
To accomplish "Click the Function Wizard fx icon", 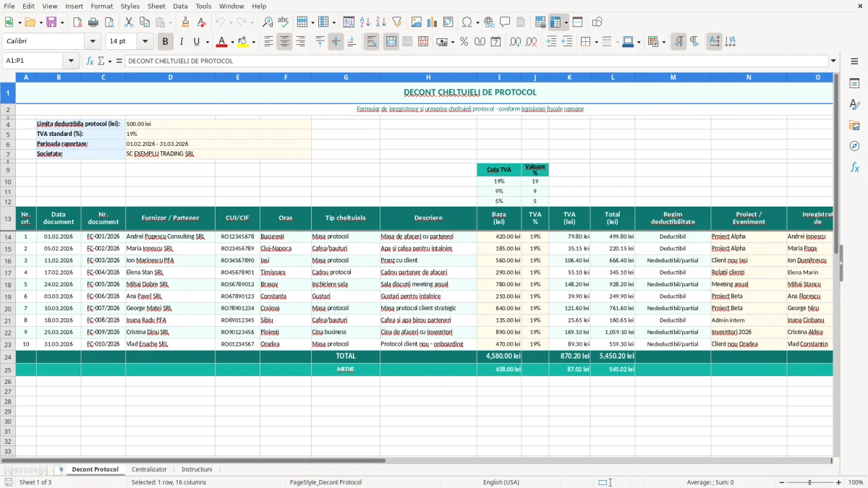I will (x=90, y=61).
